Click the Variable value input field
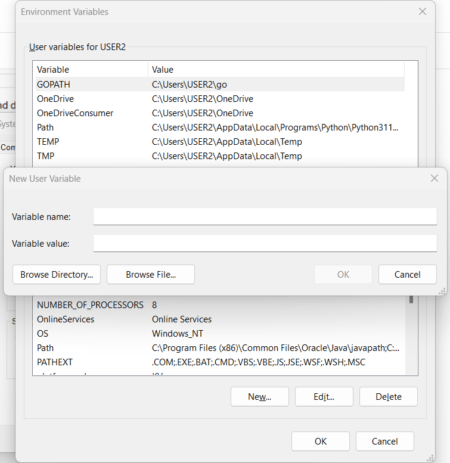Image resolution: width=450 pixels, height=463 pixels. (x=265, y=243)
